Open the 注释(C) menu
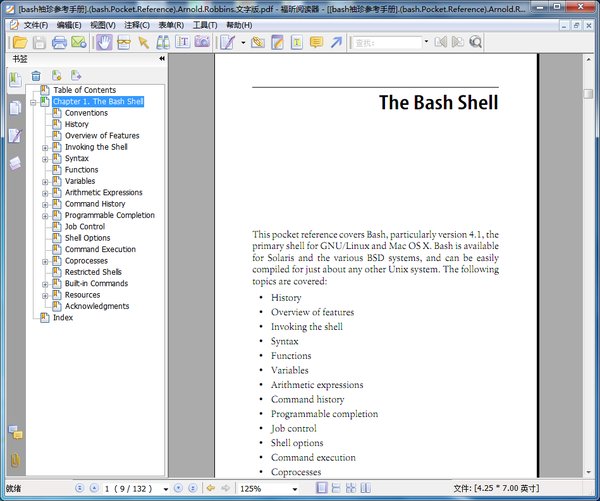 coord(137,25)
